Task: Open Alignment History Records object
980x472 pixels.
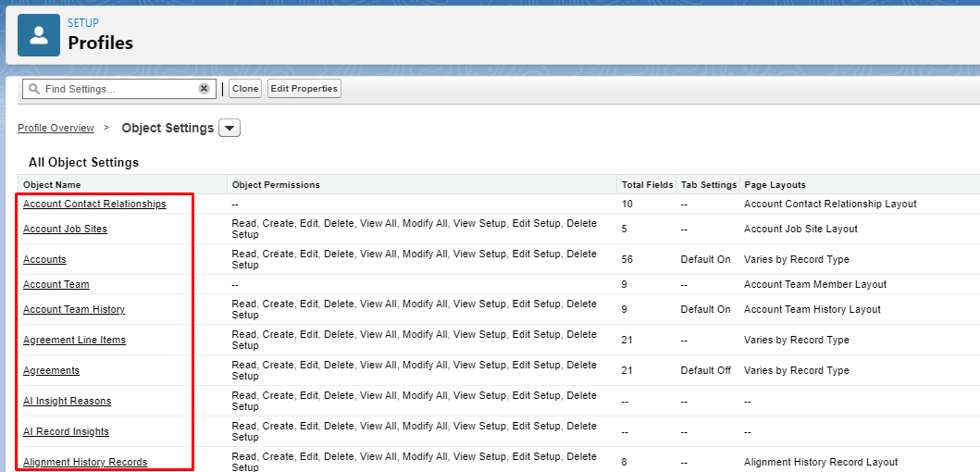Action: point(85,463)
